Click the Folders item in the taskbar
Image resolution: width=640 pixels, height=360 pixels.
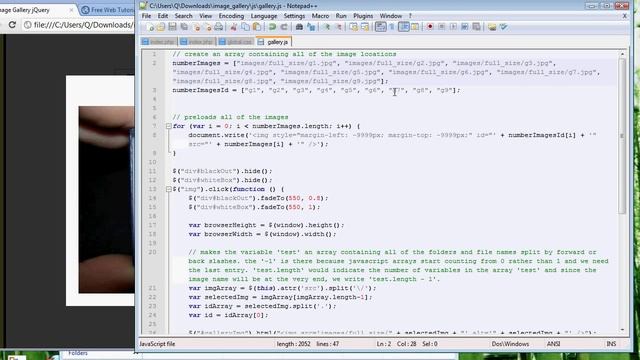78,353
